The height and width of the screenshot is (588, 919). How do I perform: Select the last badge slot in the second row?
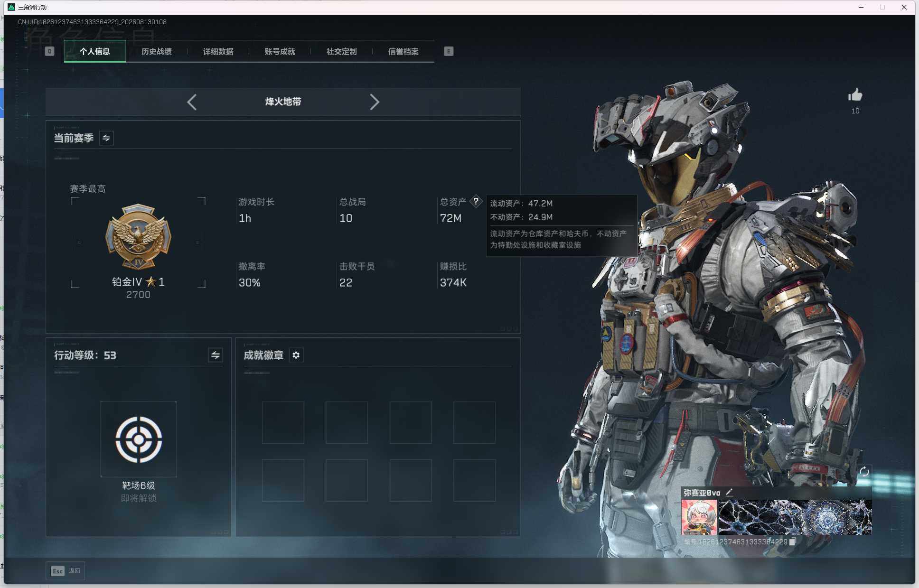(x=474, y=480)
